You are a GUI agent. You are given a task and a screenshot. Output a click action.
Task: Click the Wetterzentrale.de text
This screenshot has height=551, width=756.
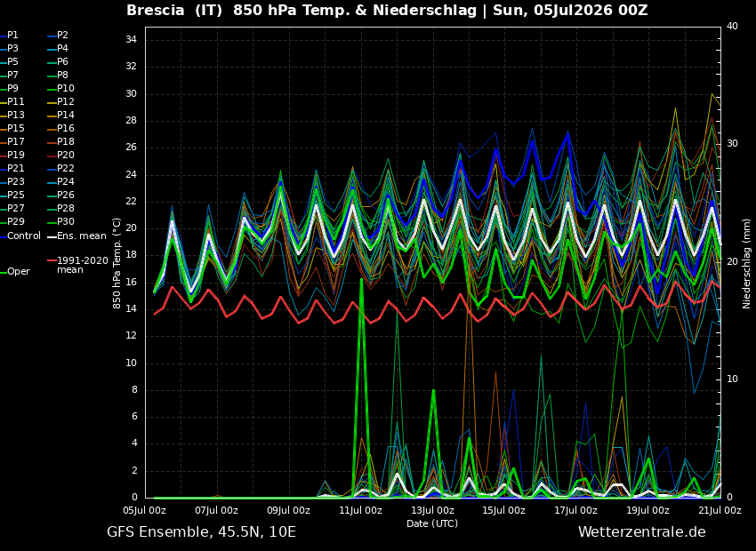(642, 532)
